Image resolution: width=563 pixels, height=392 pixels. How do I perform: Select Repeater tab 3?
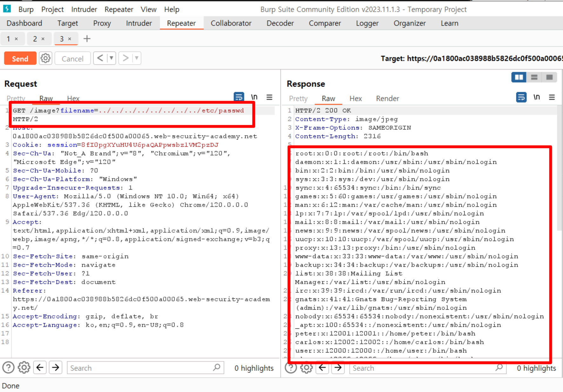pyautogui.click(x=62, y=39)
